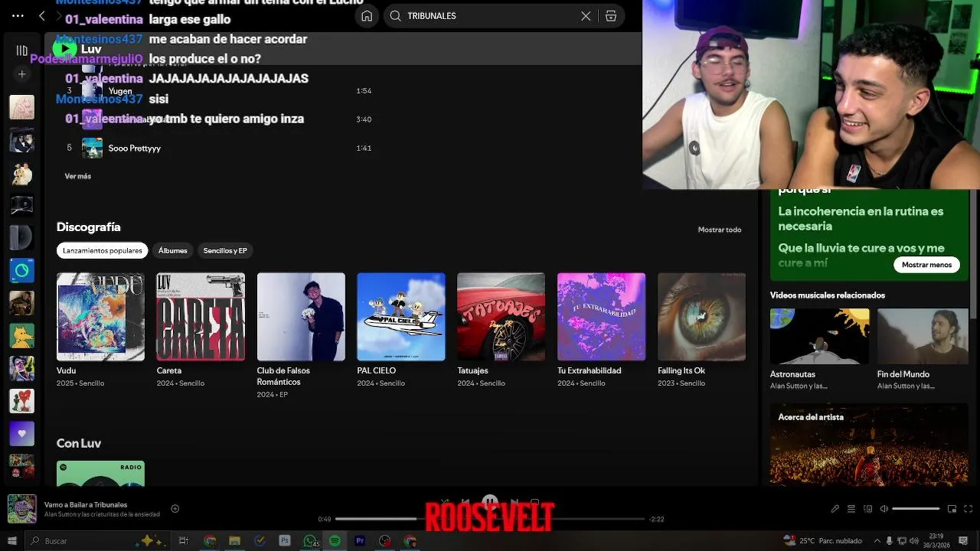Open WhatsApp from the taskbar
The width and height of the screenshot is (980, 551).
tap(310, 541)
